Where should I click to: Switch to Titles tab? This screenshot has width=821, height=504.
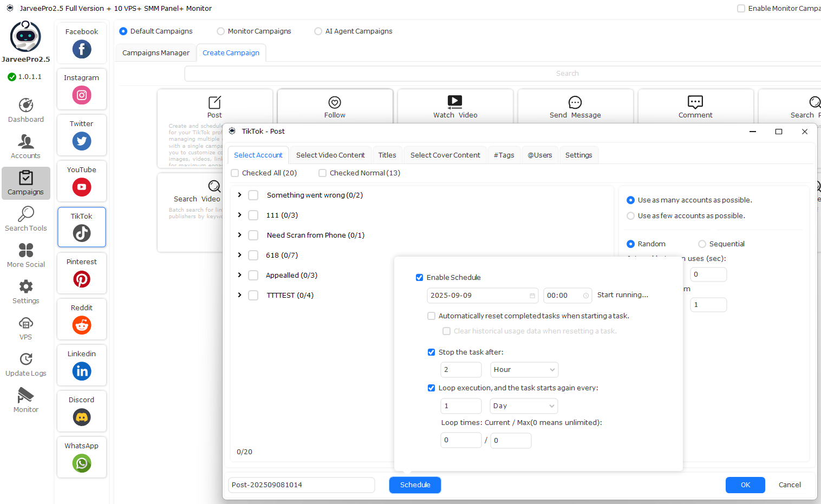coord(387,155)
